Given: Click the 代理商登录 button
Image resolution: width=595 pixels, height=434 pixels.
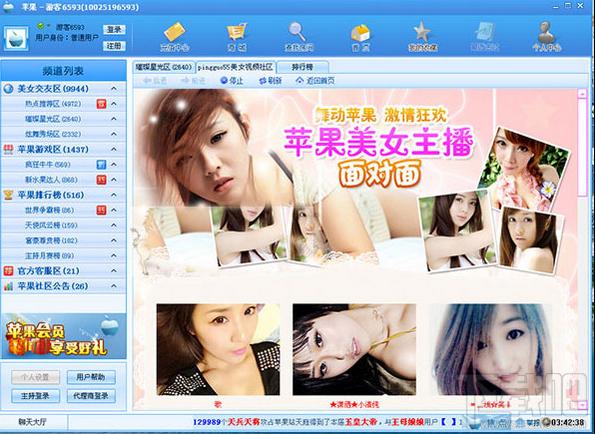Looking at the screenshot, I should click(91, 396).
